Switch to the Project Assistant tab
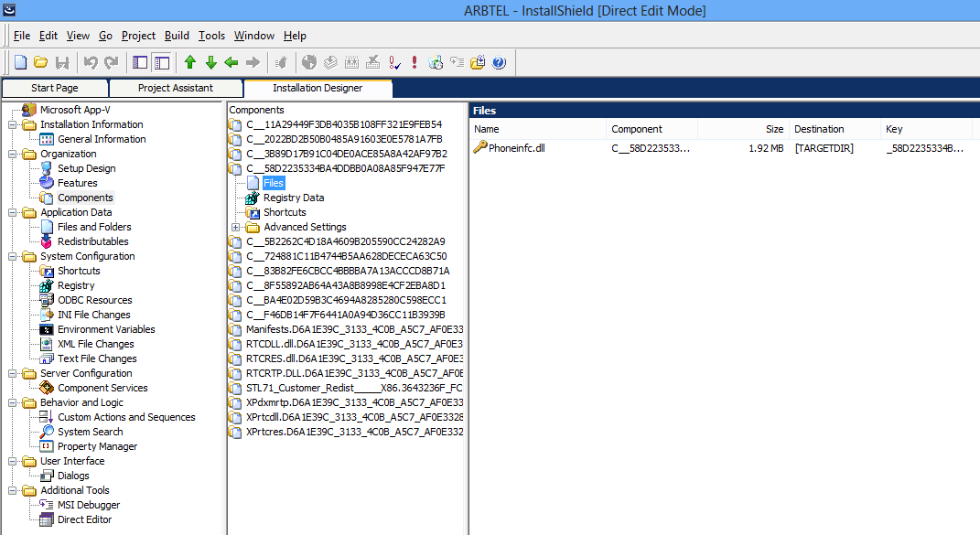The image size is (980, 535). [176, 88]
